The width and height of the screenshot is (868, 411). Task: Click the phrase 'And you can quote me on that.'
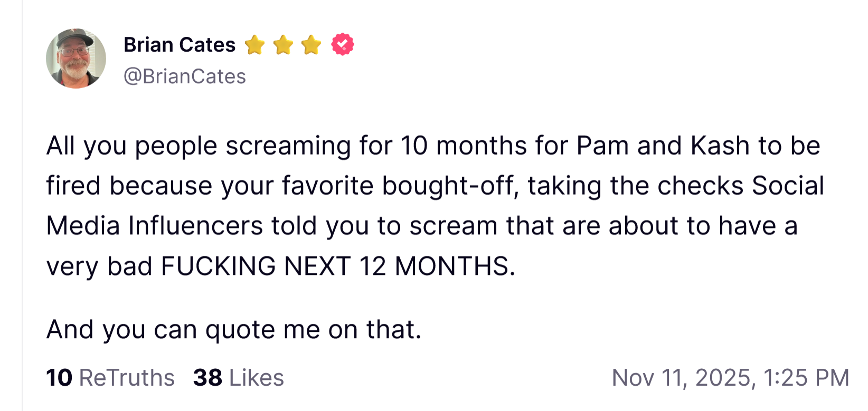[x=234, y=330]
